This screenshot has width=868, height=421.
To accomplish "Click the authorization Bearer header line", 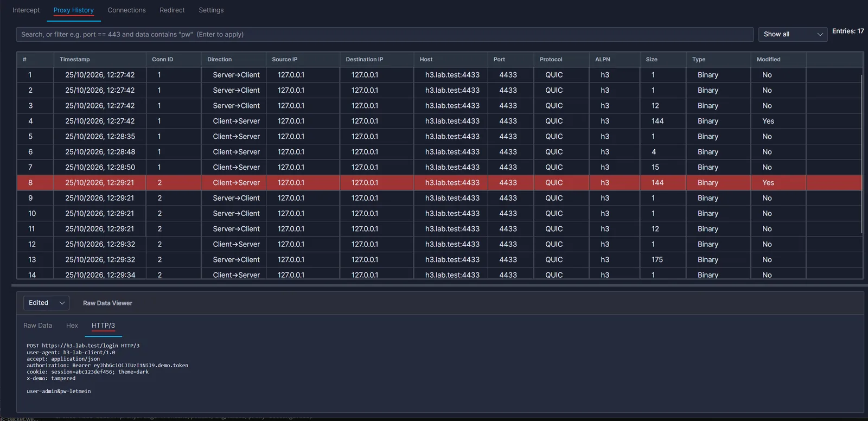I will point(107,365).
